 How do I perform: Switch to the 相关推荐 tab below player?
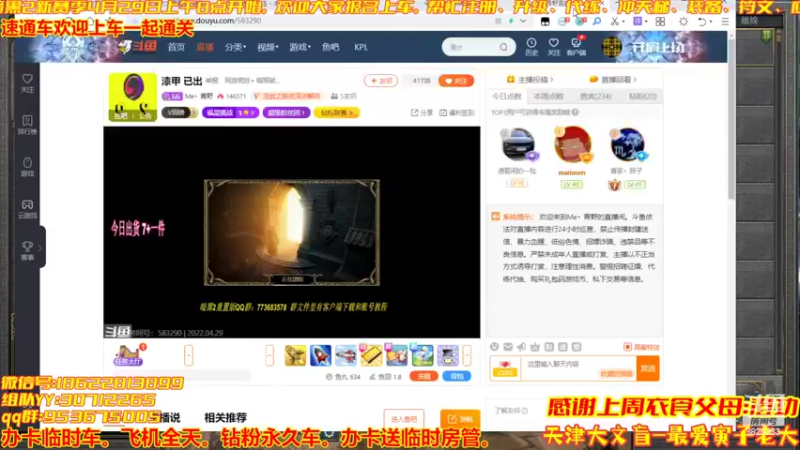(x=226, y=417)
